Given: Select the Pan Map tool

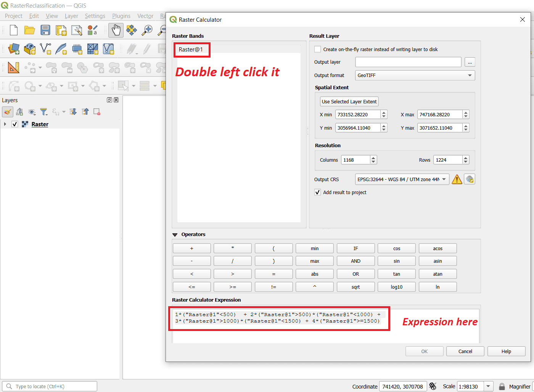Looking at the screenshot, I should point(116,30).
